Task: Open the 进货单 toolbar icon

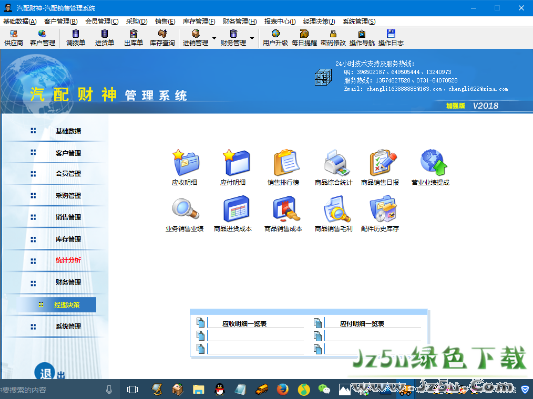Action: tap(104, 37)
